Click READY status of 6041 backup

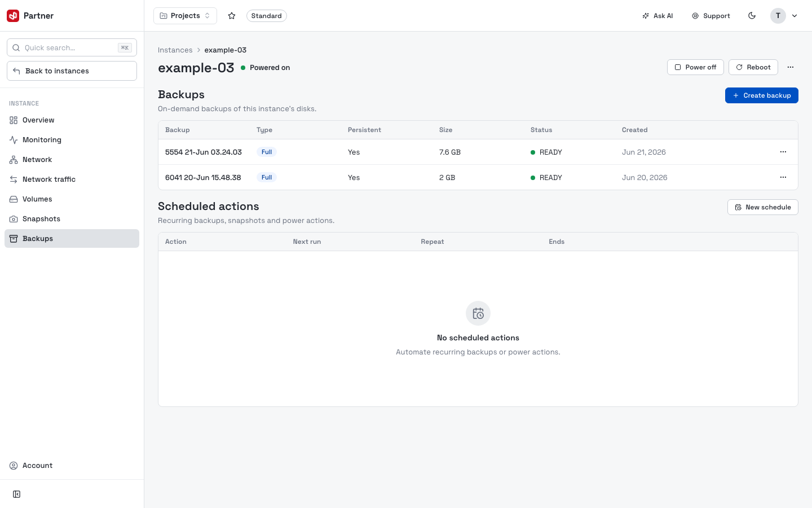click(x=546, y=177)
